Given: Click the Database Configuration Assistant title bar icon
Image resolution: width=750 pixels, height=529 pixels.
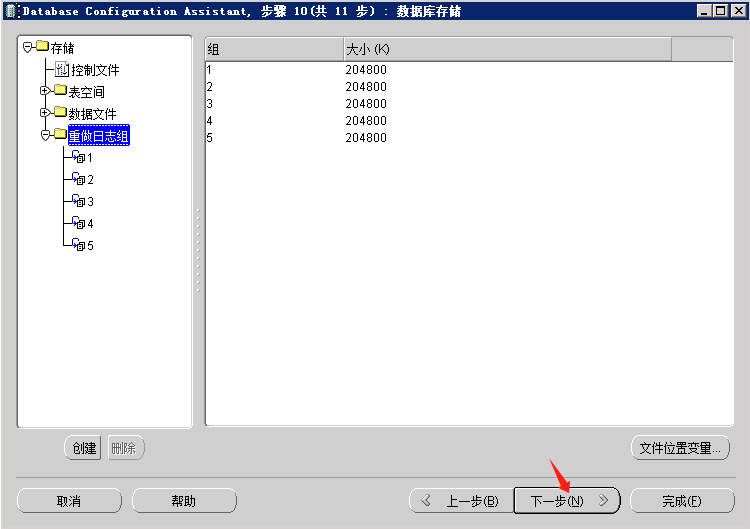Looking at the screenshot, I should coord(11,11).
